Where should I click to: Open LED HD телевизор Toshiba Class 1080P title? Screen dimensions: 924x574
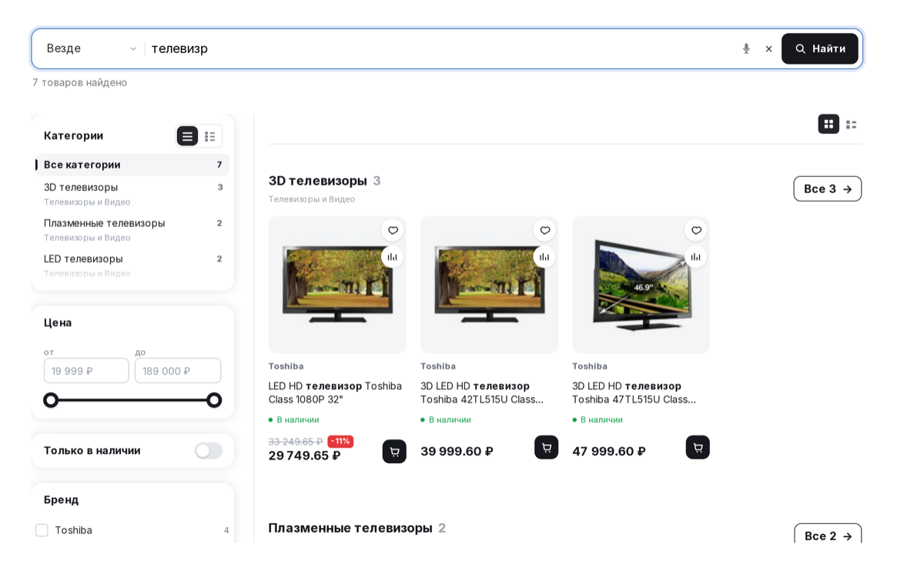click(335, 392)
